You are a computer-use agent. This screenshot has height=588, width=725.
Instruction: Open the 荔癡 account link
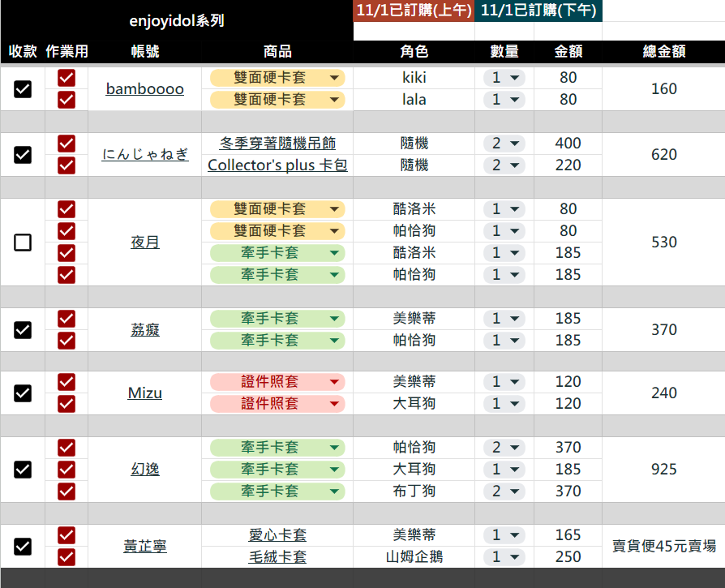pyautogui.click(x=144, y=330)
